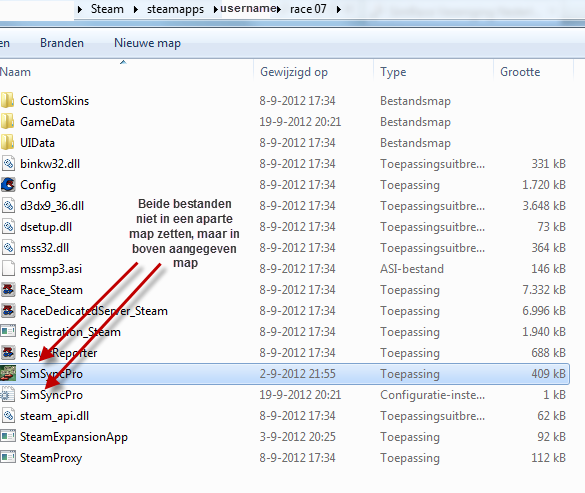Click the 7.332 kB size cell

coord(544,290)
